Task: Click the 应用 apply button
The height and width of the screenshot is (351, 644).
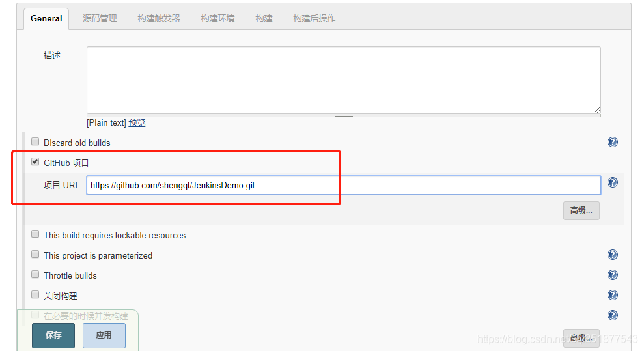Action: coord(104,335)
